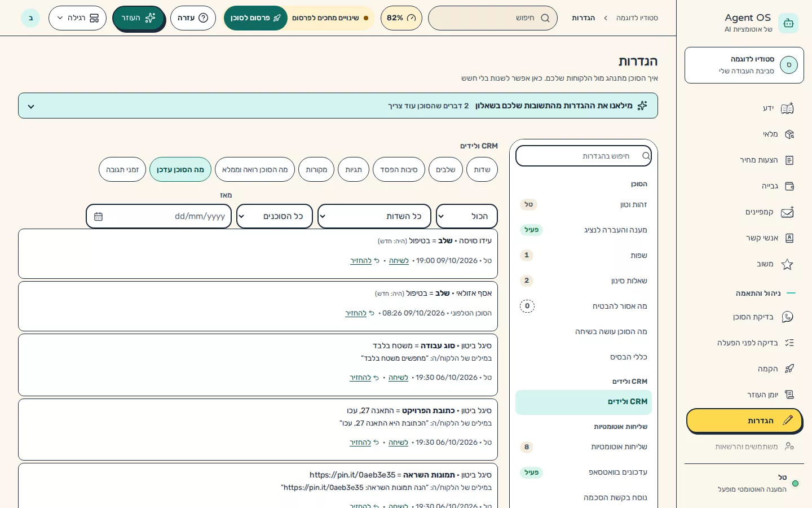The height and width of the screenshot is (508, 812).
Task: Expand the מילאנו את ההגדרות banner chevron
Action: (x=31, y=106)
